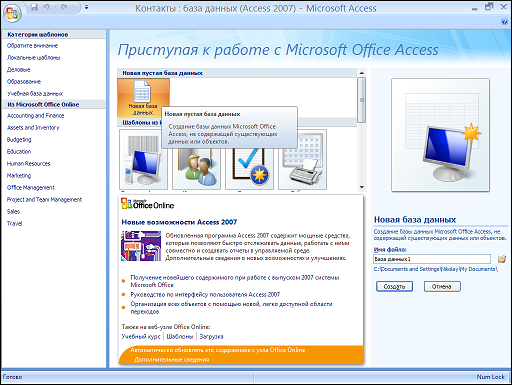
Task: Click the 'Готово' status bar text
Action: 12,377
